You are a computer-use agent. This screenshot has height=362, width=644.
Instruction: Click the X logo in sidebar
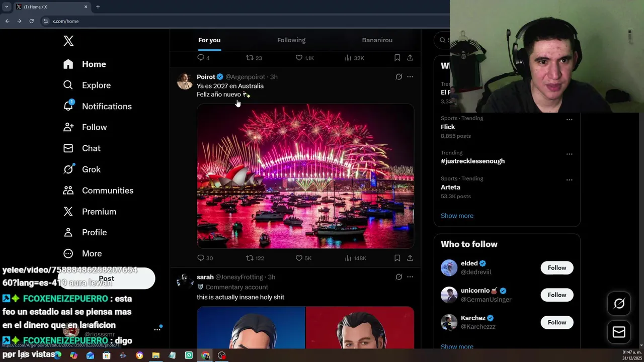68,41
